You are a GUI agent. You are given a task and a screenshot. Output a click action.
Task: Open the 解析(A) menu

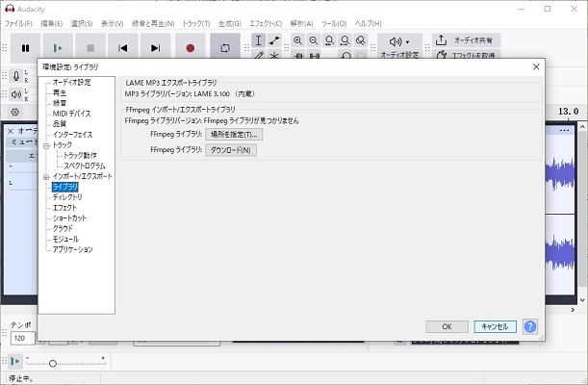[301, 24]
